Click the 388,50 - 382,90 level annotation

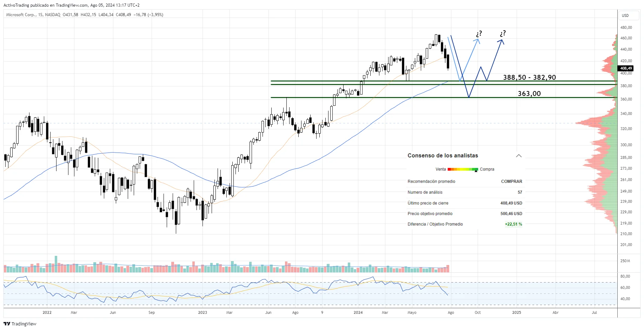529,77
